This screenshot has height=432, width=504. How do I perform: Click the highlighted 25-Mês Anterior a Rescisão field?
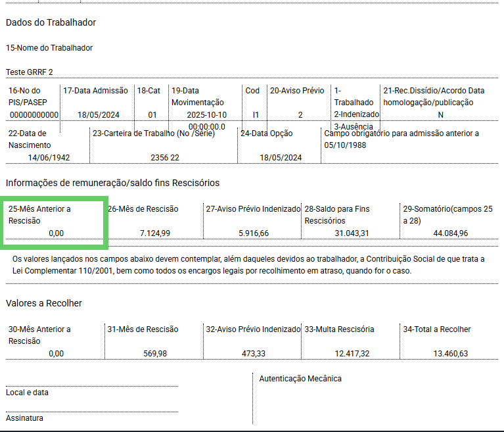point(54,223)
